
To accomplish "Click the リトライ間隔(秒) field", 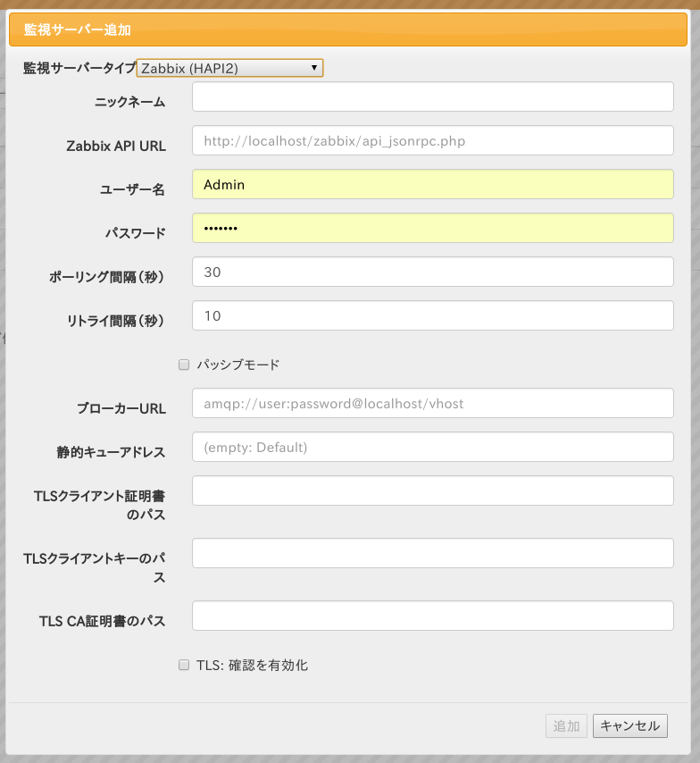I will (x=432, y=315).
